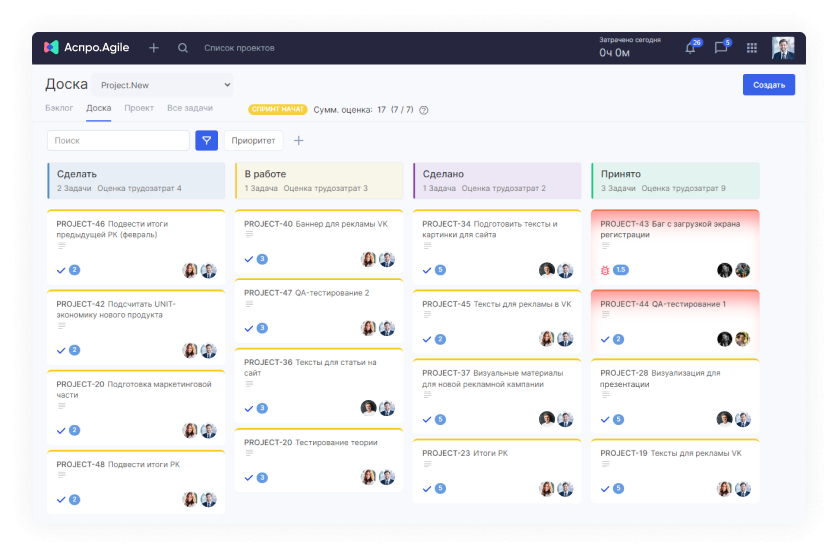Click the Поиск search input field
The image size is (838, 556).
pyautogui.click(x=118, y=141)
